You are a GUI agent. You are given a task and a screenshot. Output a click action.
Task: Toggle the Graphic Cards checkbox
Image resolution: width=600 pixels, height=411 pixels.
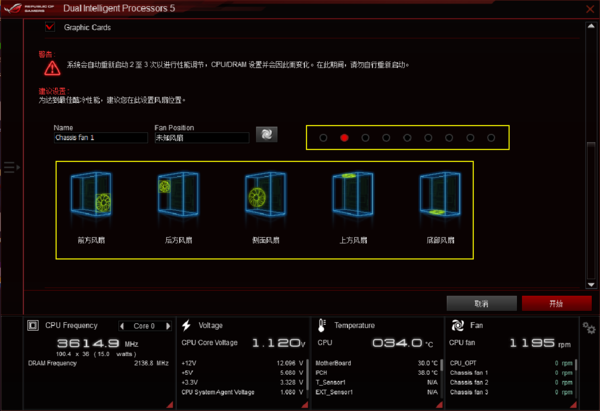pyautogui.click(x=50, y=27)
